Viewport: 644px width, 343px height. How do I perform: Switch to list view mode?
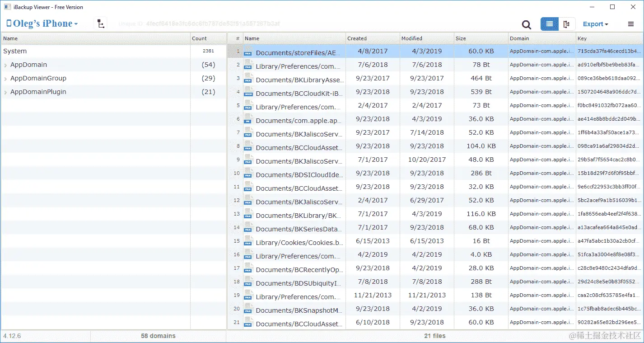pyautogui.click(x=549, y=24)
